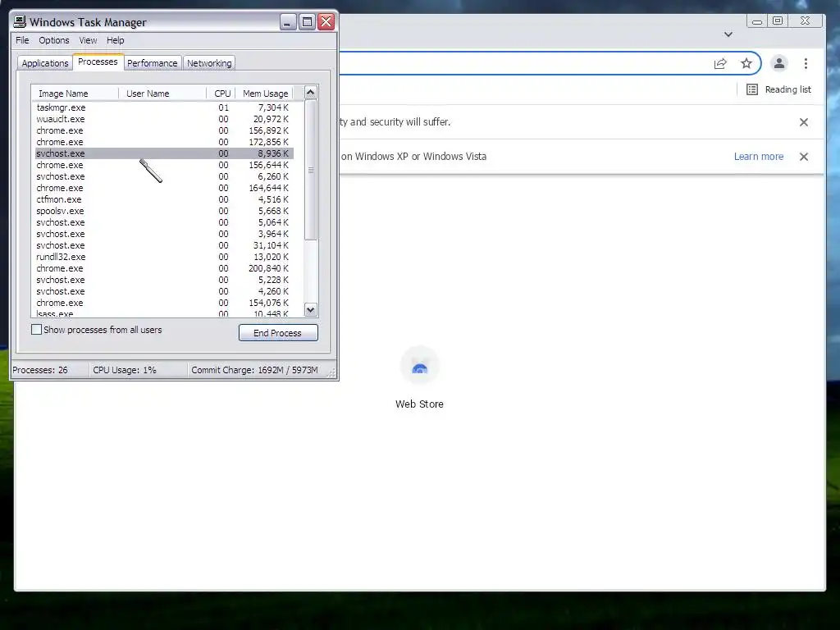Click the process list scrollbar thumb
The height and width of the screenshot is (630, 840).
pos(311,170)
